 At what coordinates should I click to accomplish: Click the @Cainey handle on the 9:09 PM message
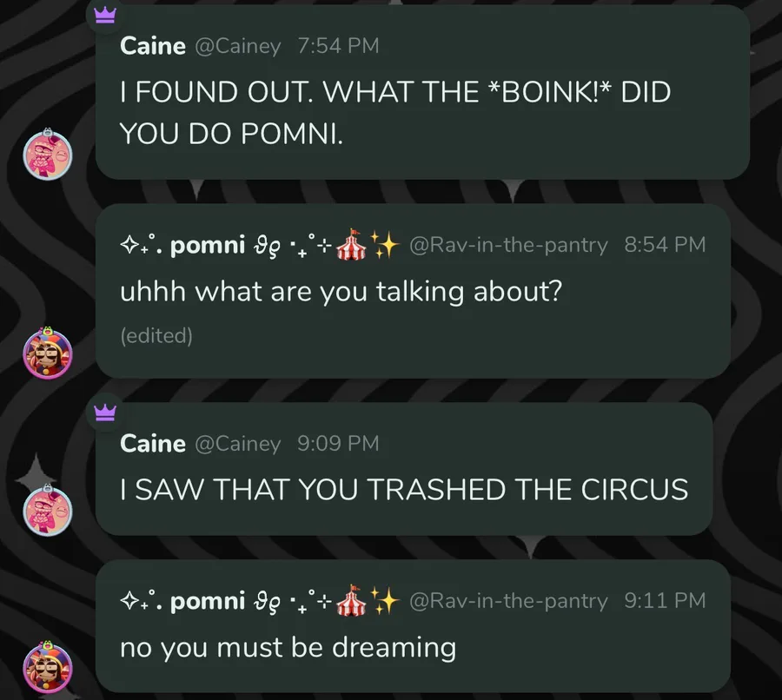(x=237, y=443)
